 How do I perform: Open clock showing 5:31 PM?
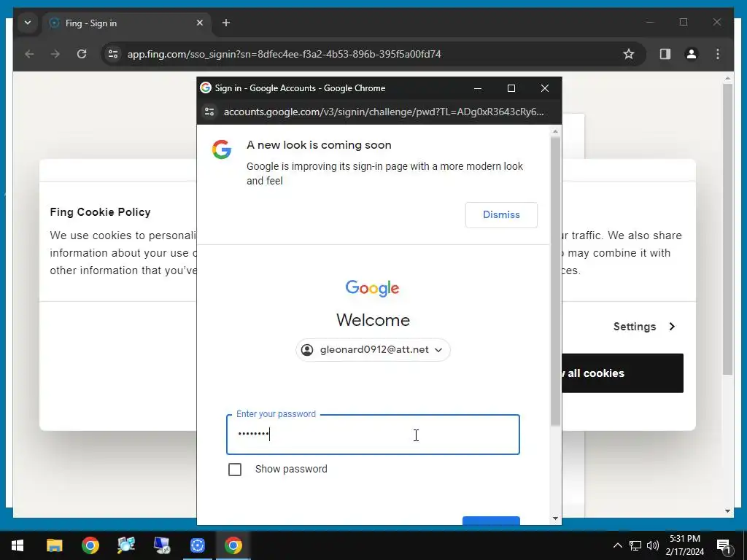[684, 545]
